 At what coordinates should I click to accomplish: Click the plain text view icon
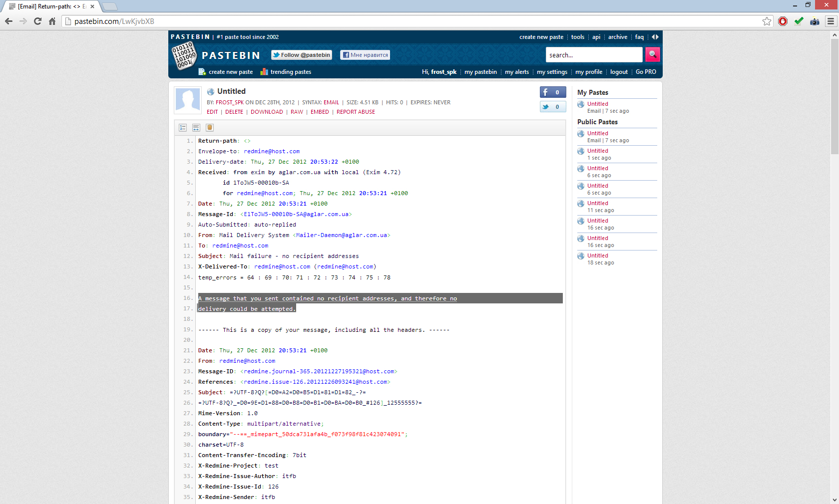pyautogui.click(x=196, y=128)
